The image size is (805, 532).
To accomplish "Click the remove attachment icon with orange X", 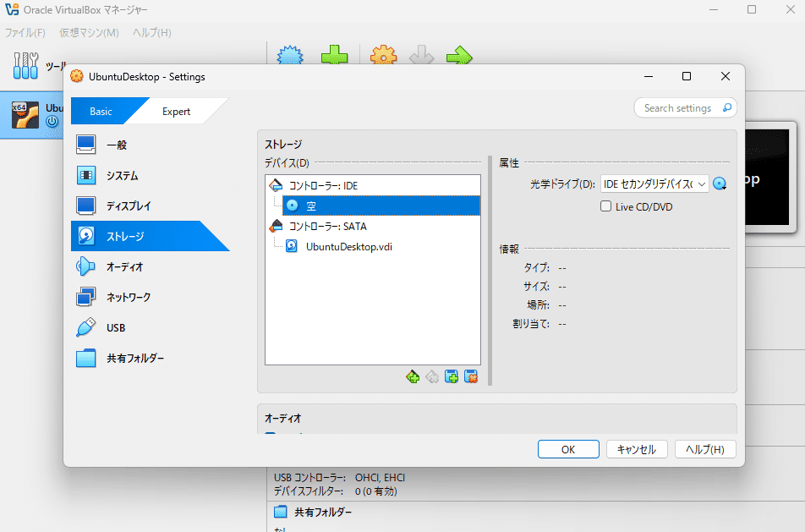I will 471,377.
